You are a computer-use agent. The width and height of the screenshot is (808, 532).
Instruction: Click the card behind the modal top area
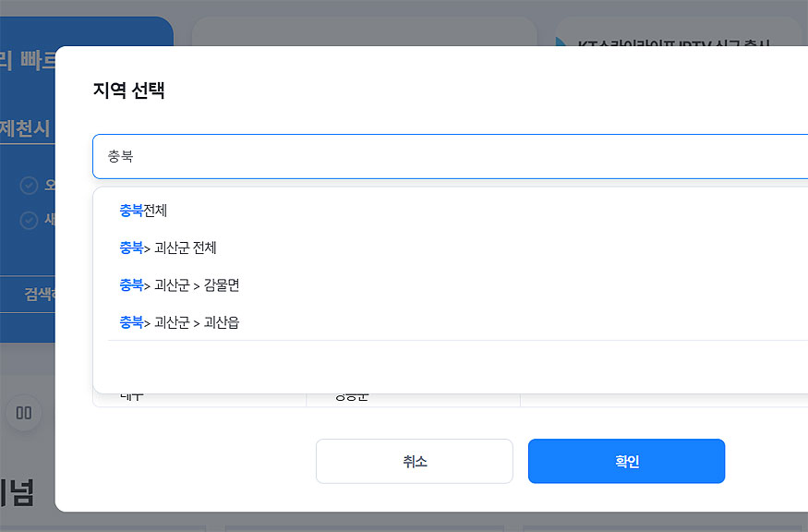(363, 26)
